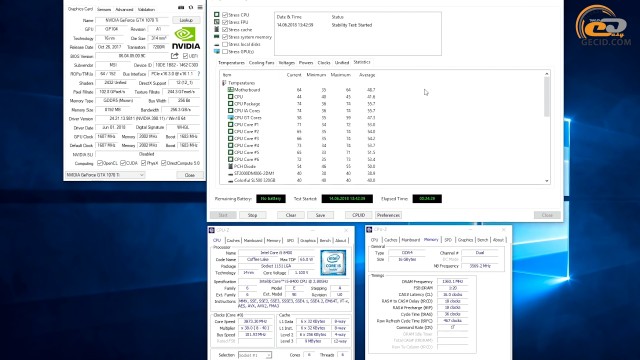
Task: Click CPU Core #6 row icon
Action: (231, 159)
